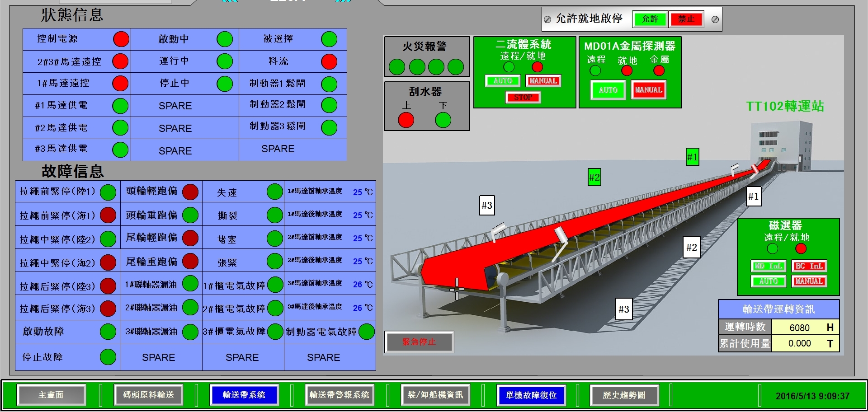The height and width of the screenshot is (412, 868).
Task: Click the 刮水器 上 indicator lamp
Action: point(406,120)
